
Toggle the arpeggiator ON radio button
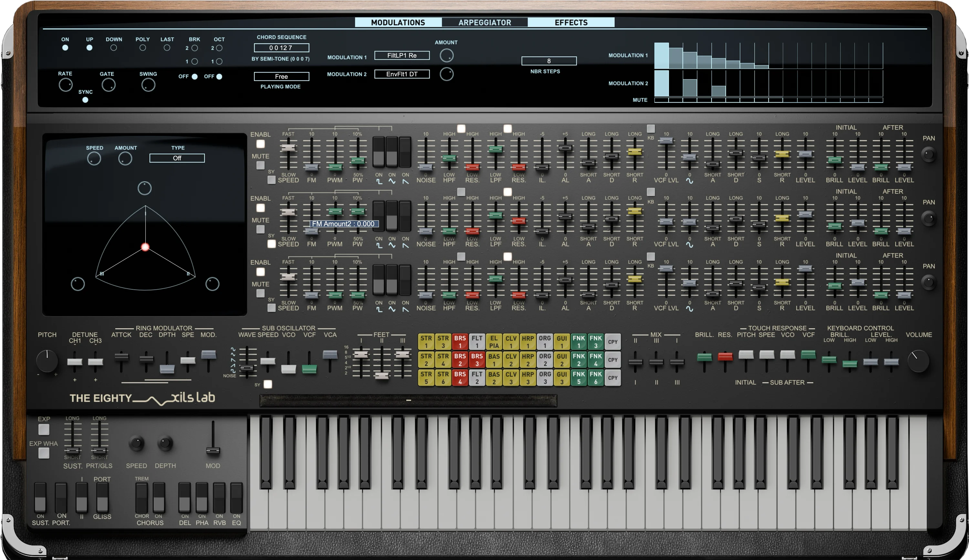pos(65,48)
